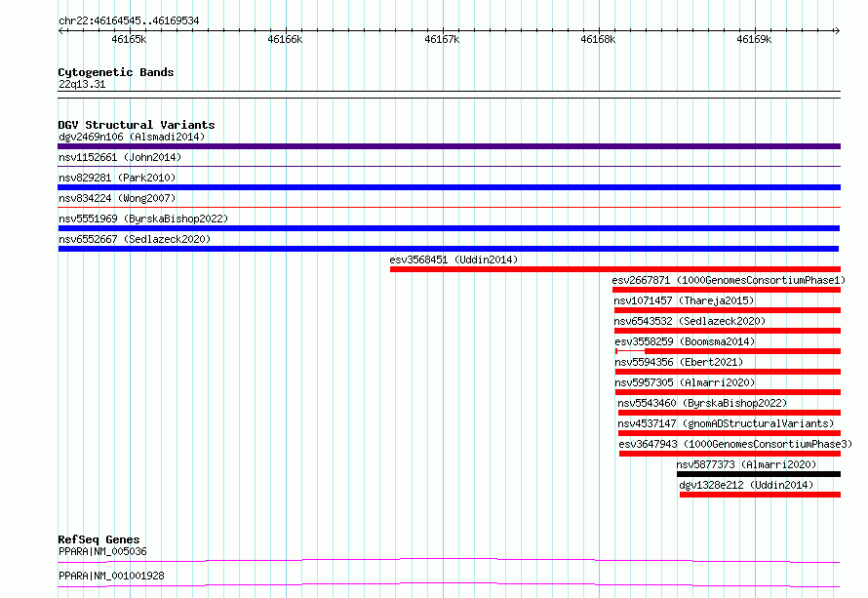The image size is (868, 598).
Task: Click the ruler's left-end arrow
Action: 60,30
